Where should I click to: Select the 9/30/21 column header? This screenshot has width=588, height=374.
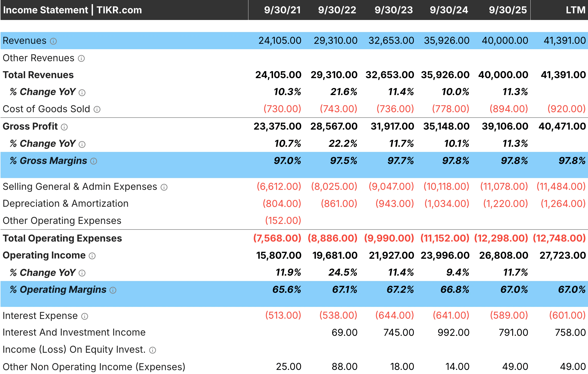[x=282, y=10]
